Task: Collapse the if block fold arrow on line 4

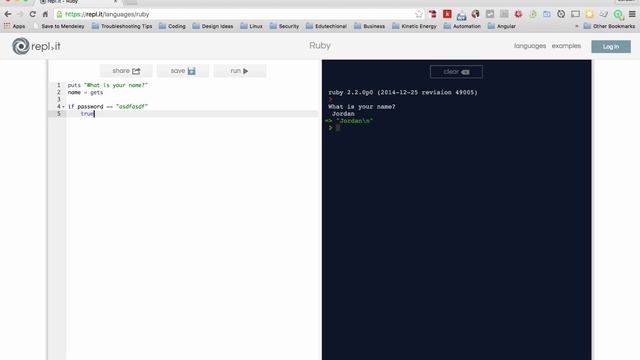Action: click(x=63, y=107)
